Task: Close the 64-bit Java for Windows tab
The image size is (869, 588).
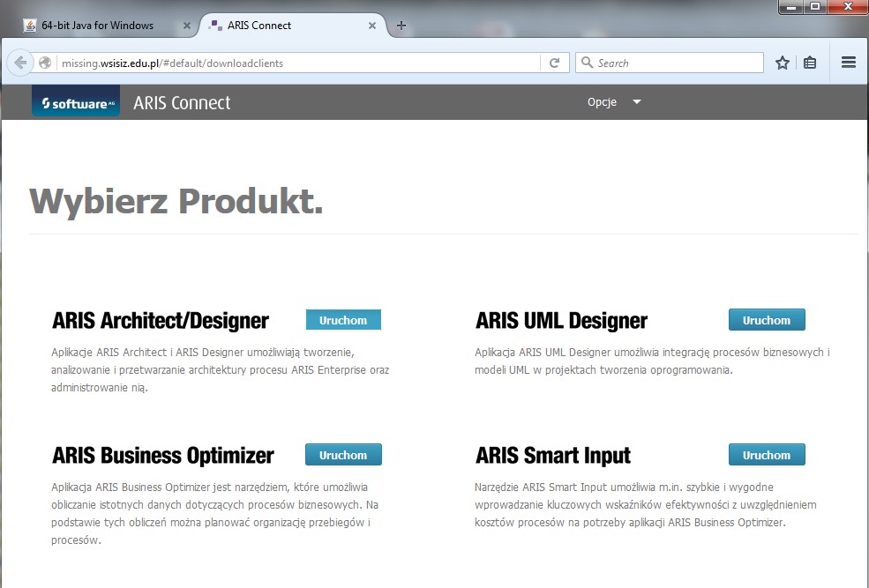Action: coord(187,26)
